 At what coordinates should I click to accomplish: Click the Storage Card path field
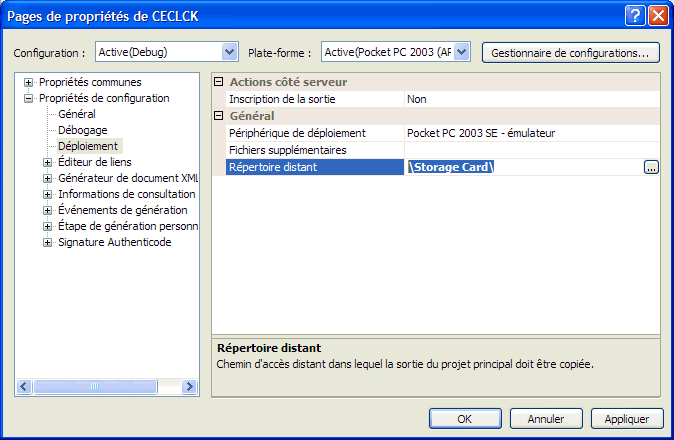pyautogui.click(x=520, y=167)
